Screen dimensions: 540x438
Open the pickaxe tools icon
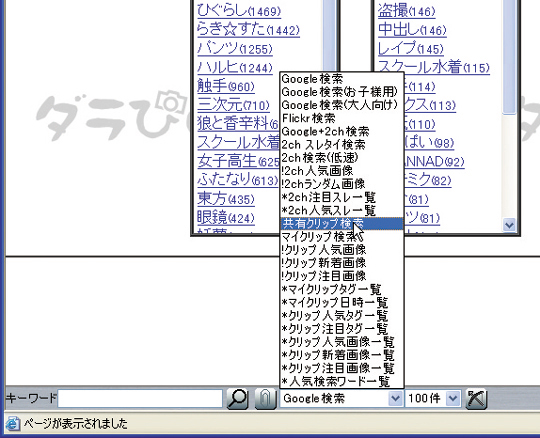476,399
